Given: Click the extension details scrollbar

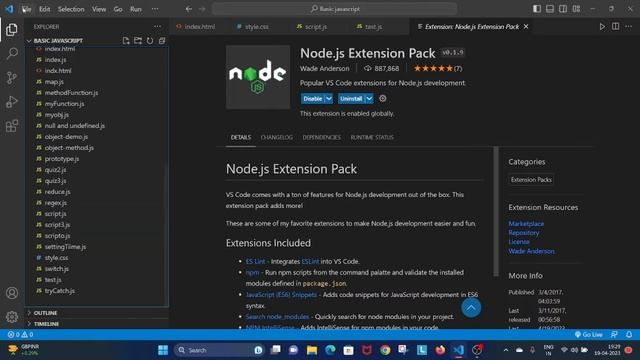Looking at the screenshot, I should tap(496, 211).
